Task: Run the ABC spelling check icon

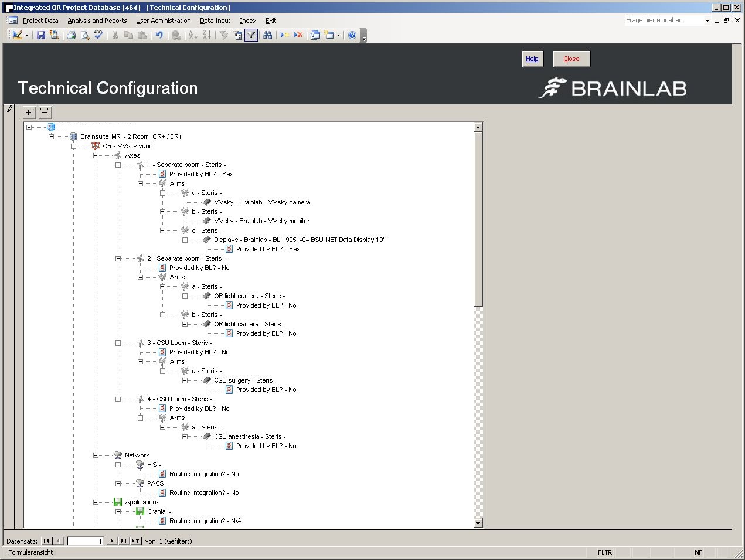Action: [x=98, y=35]
